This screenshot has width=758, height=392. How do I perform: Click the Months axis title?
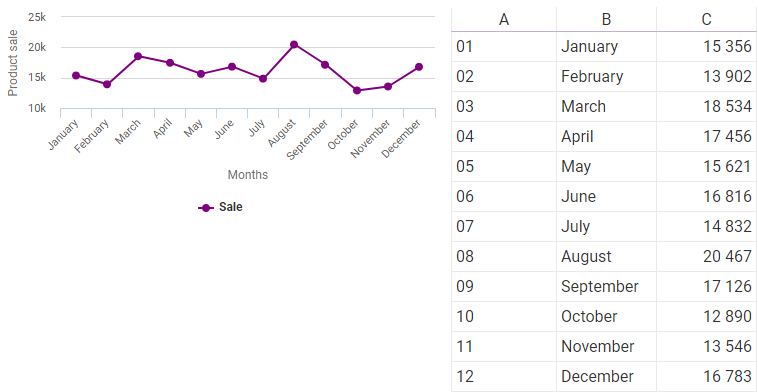click(x=248, y=174)
